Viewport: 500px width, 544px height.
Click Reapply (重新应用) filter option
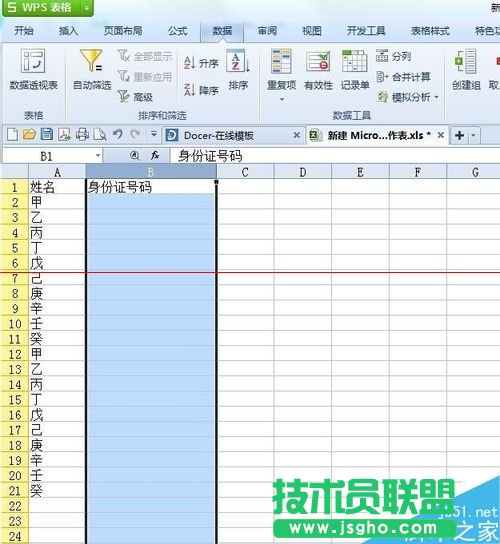click(x=145, y=76)
